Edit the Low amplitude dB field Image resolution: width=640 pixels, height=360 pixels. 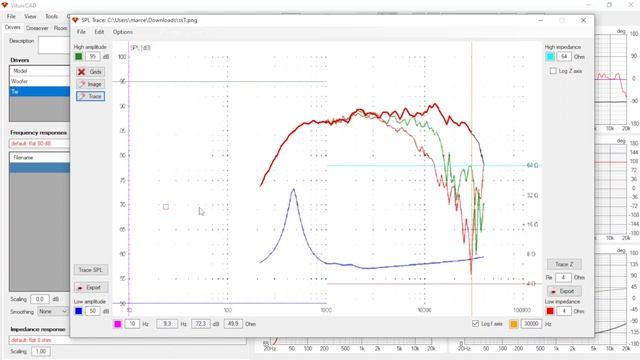[93, 311]
